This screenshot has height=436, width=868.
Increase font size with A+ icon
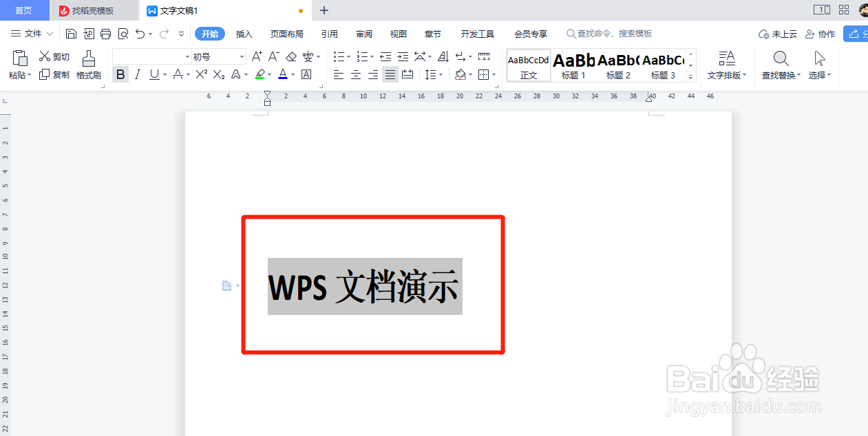pos(257,56)
